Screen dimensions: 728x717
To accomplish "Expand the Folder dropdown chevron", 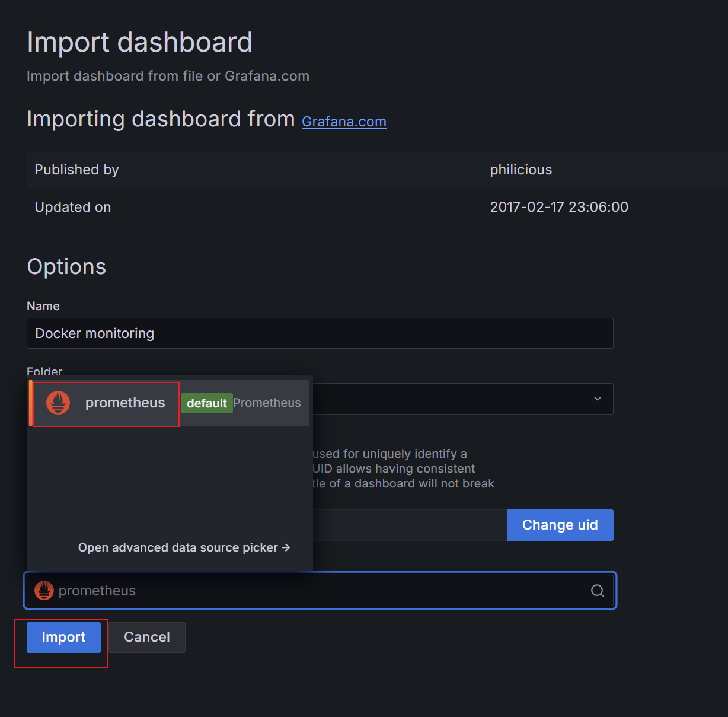I will coord(598,399).
